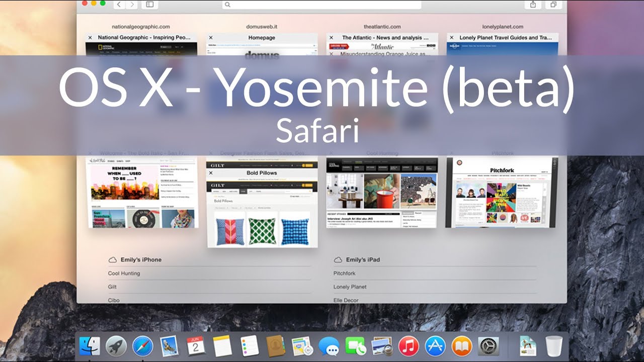Image resolution: width=644 pixels, height=362 pixels.
Task: Open Launchpad rocket icon in Dock
Action: click(x=116, y=346)
